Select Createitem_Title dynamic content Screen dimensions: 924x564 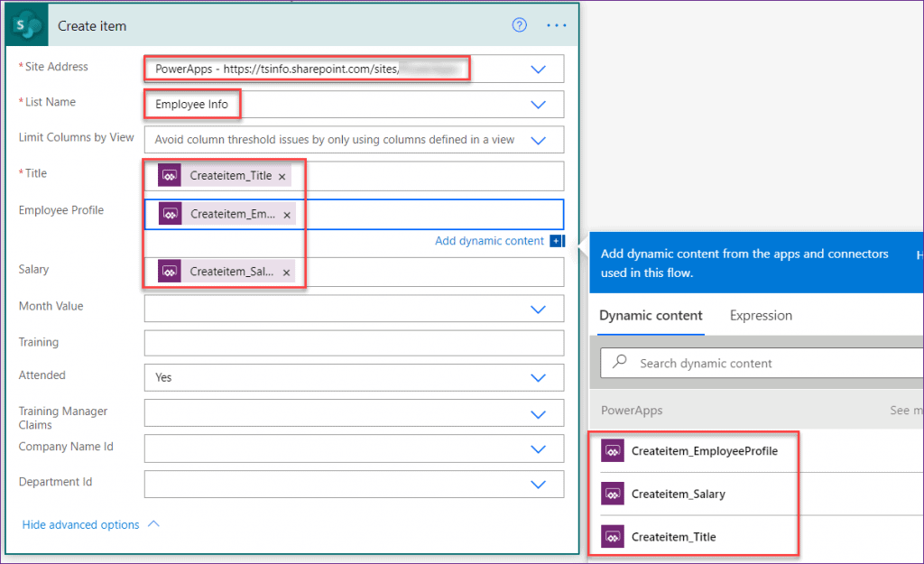[x=673, y=537]
